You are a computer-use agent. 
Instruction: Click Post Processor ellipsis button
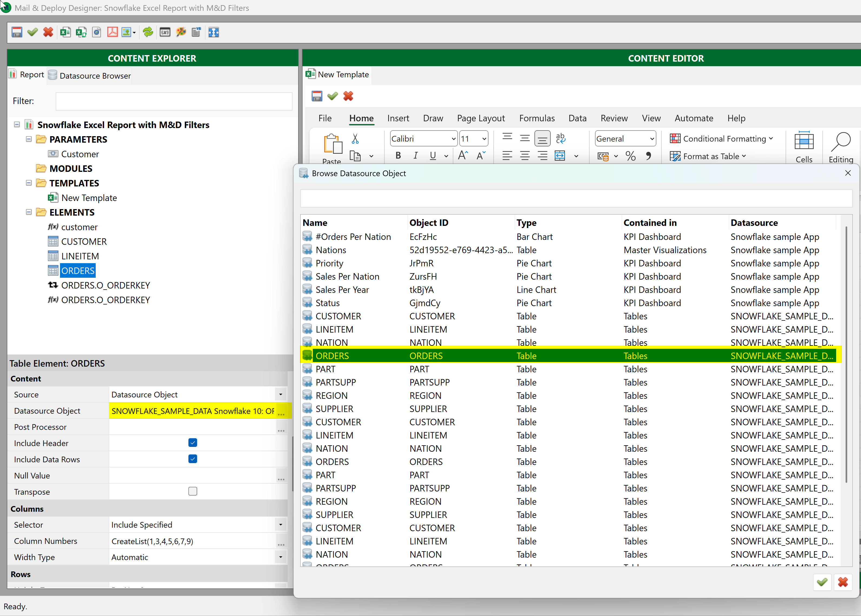281,428
